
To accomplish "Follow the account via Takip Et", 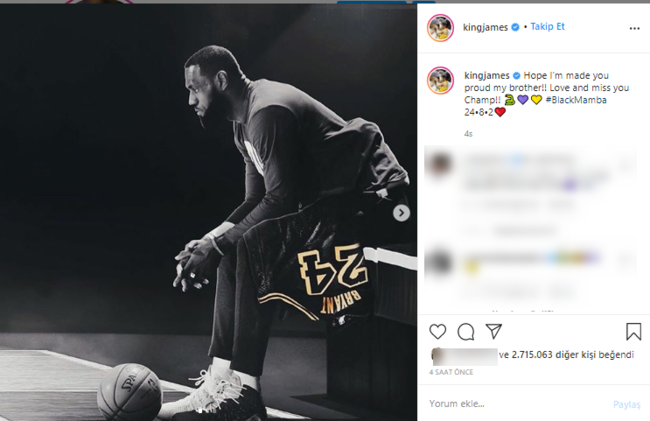I will point(547,27).
